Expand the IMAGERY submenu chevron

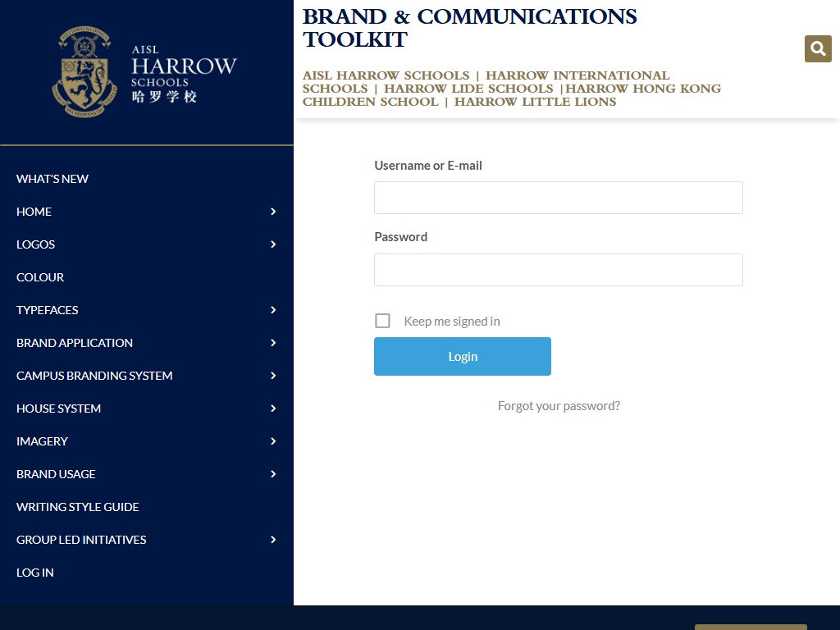273,441
